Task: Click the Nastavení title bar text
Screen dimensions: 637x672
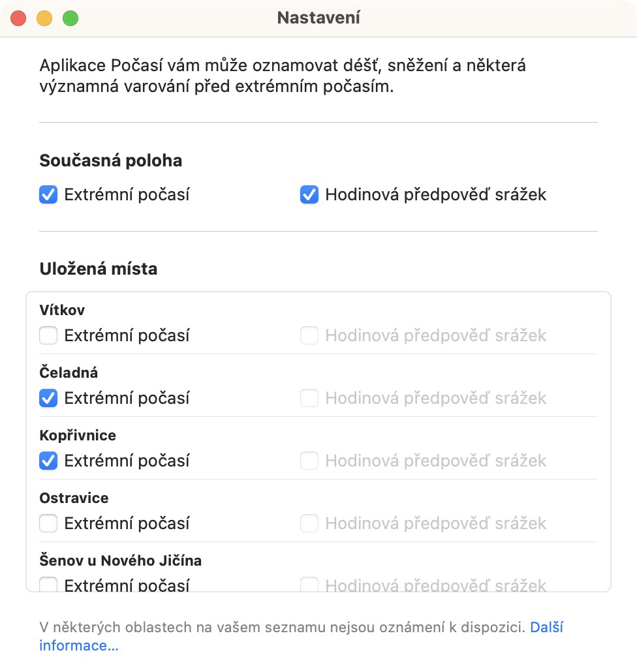Action: pyautogui.click(x=318, y=18)
